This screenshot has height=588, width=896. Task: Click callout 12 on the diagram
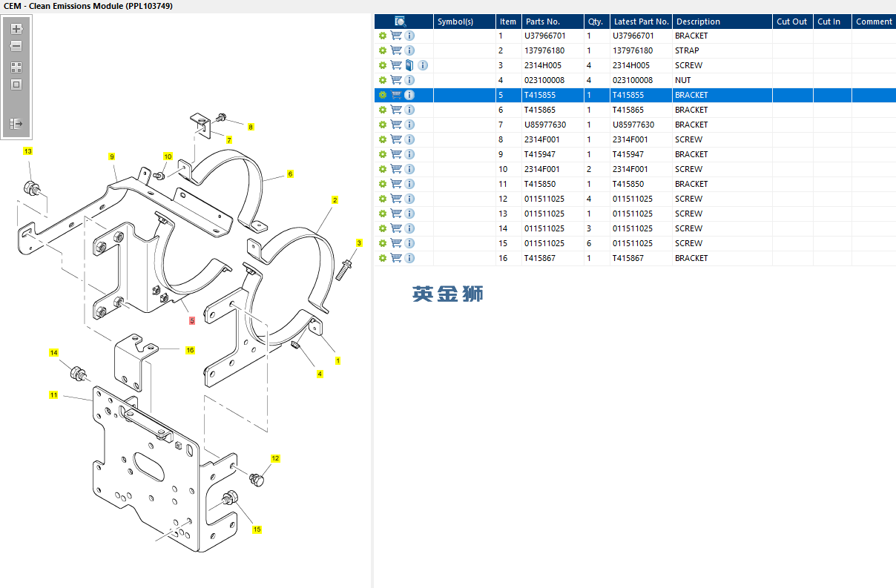click(x=275, y=458)
